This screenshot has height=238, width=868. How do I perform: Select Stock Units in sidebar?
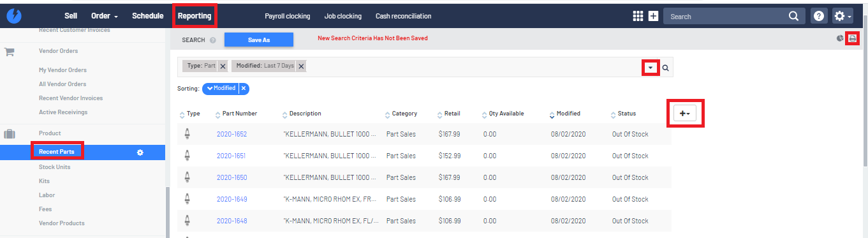click(x=55, y=167)
